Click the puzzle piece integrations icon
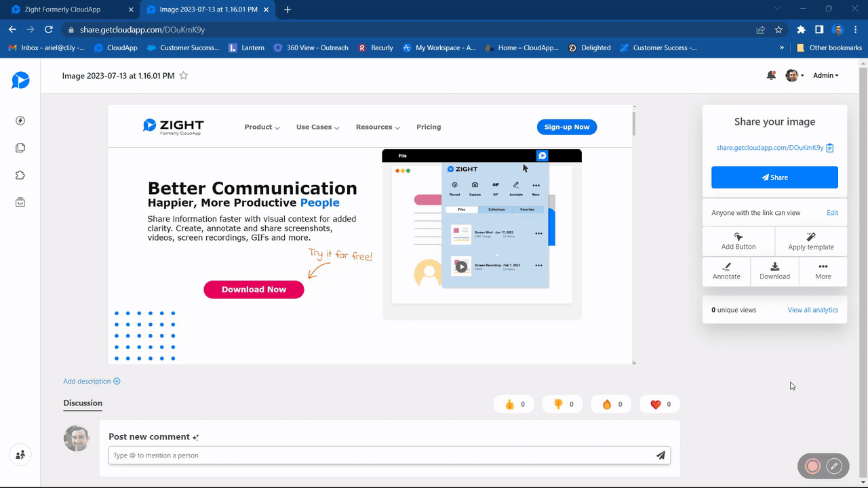This screenshot has width=868, height=488. 20,175
